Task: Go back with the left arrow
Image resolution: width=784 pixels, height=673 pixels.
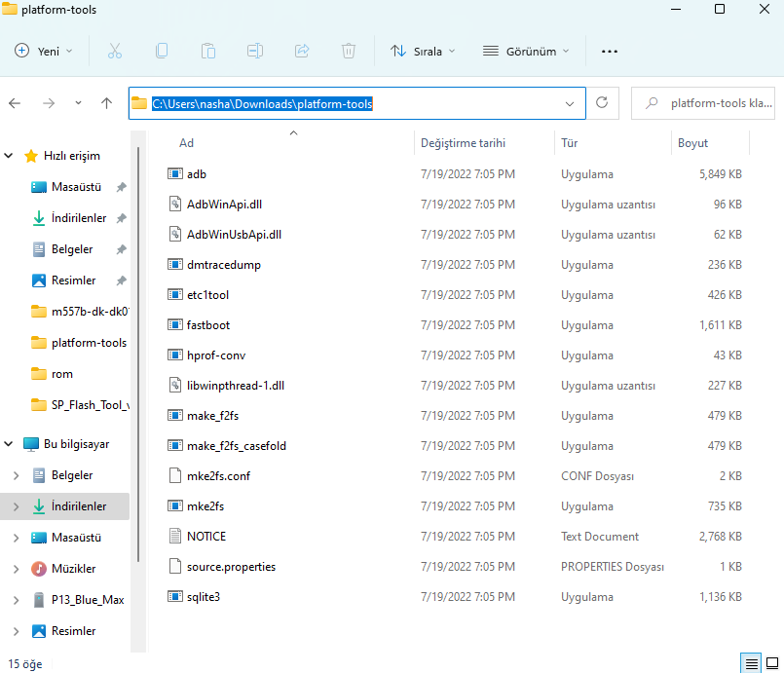Action: coord(15,103)
